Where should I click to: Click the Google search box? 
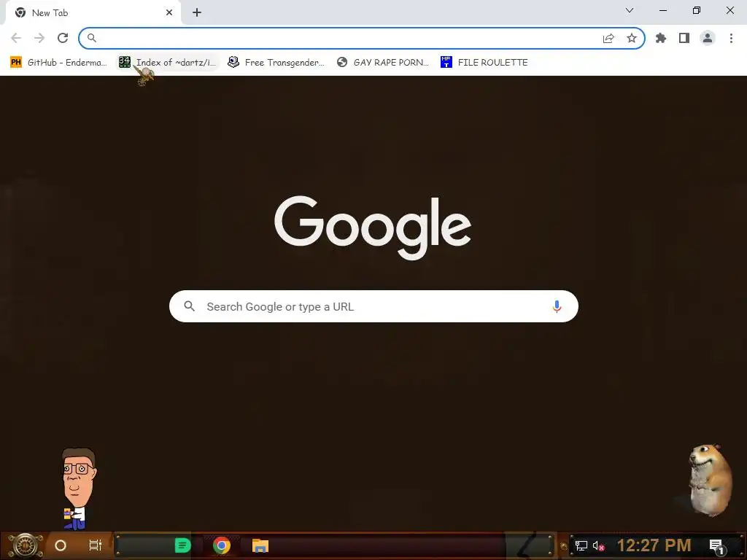[x=373, y=306]
